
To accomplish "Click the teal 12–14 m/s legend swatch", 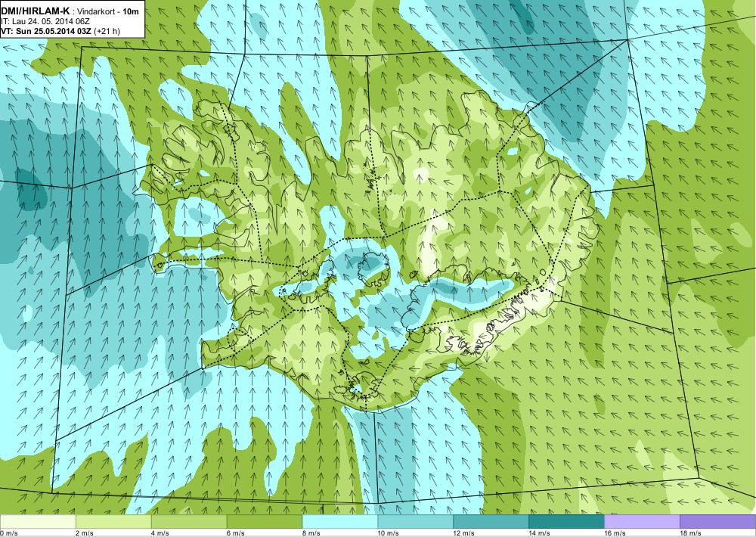I will (491, 522).
